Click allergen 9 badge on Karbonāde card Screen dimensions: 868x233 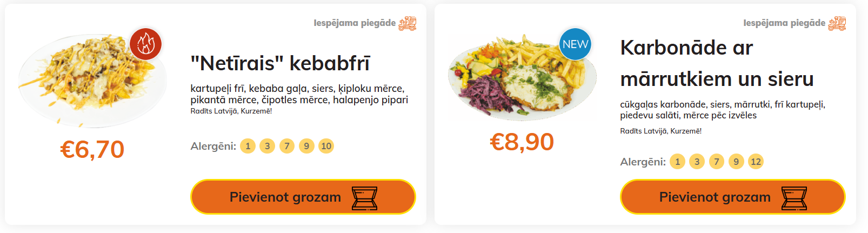tap(736, 162)
